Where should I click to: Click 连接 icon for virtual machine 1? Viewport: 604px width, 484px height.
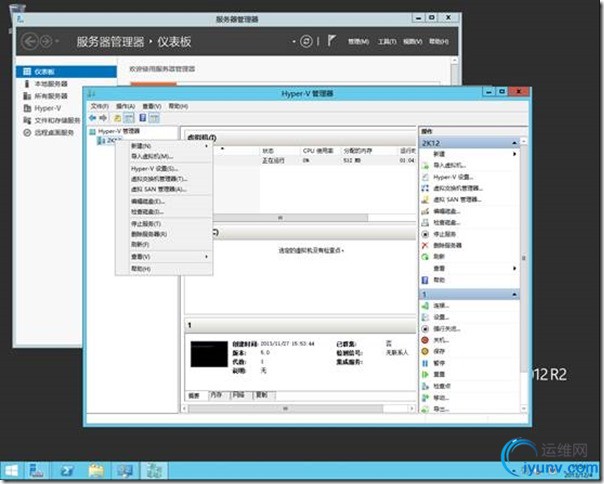point(425,306)
